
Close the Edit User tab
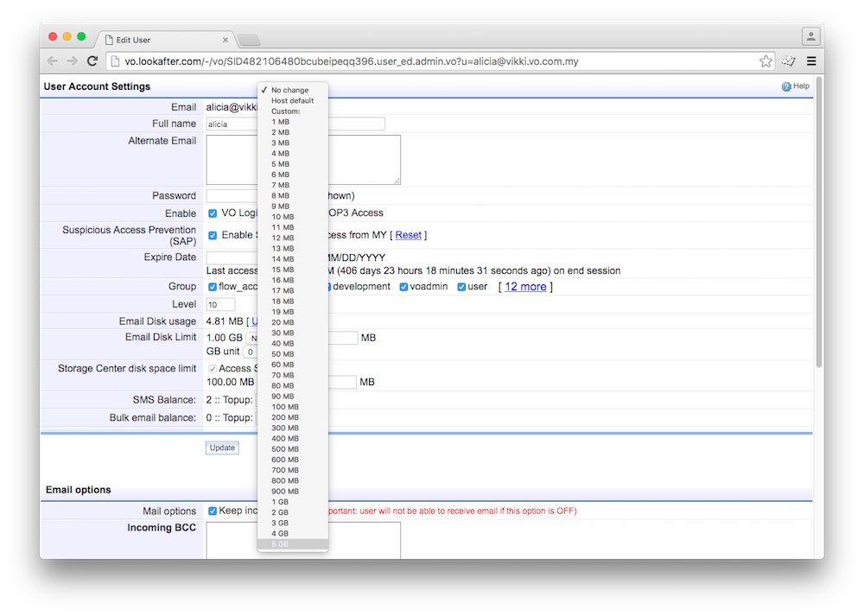pyautogui.click(x=226, y=40)
